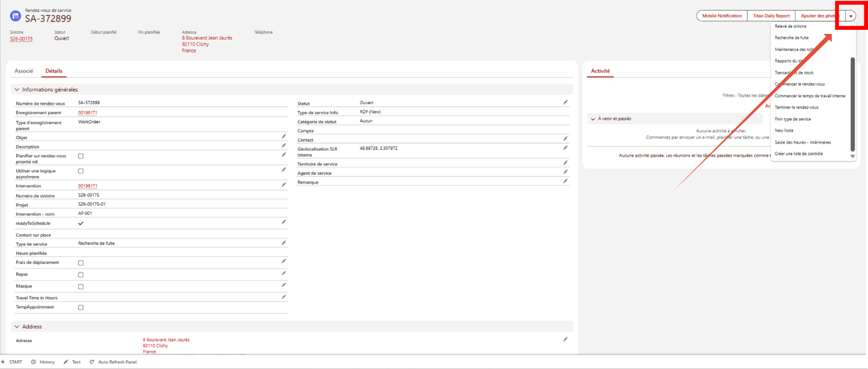Toggle the Utiliser une logique asynchrone checkbox
868x369 pixels.
(x=81, y=171)
